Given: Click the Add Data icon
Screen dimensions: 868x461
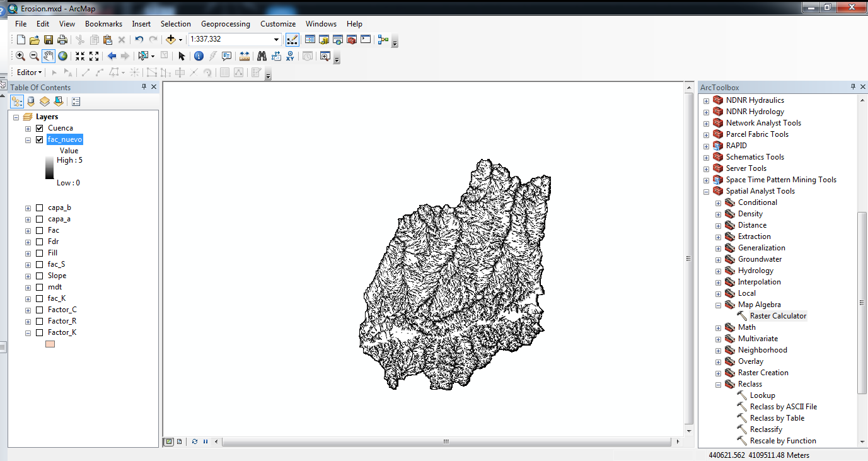Looking at the screenshot, I should click(x=170, y=38).
